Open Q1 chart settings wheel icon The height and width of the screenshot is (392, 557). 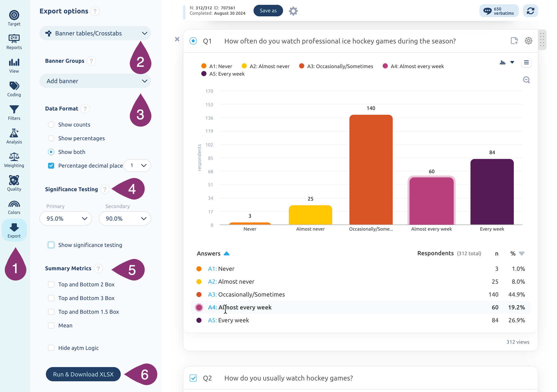[528, 41]
